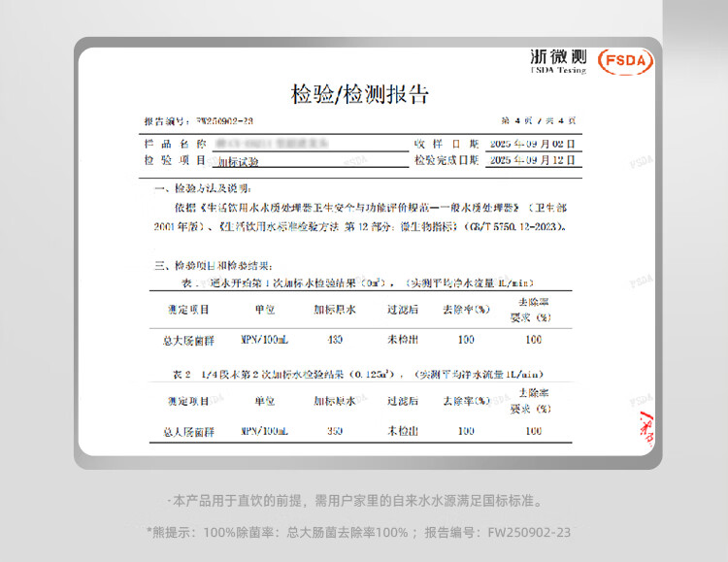Click the report title 检验/检测报告
This screenshot has width=728, height=562.
tap(360, 94)
